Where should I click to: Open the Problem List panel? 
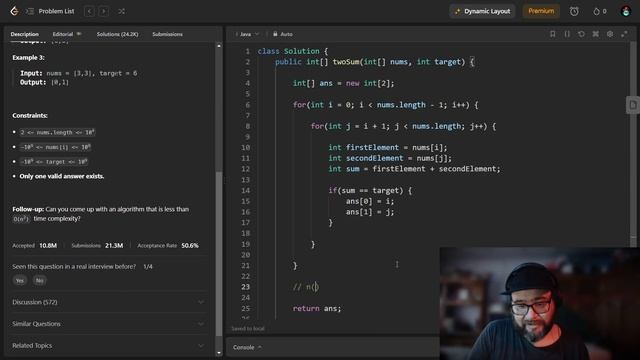pos(50,11)
